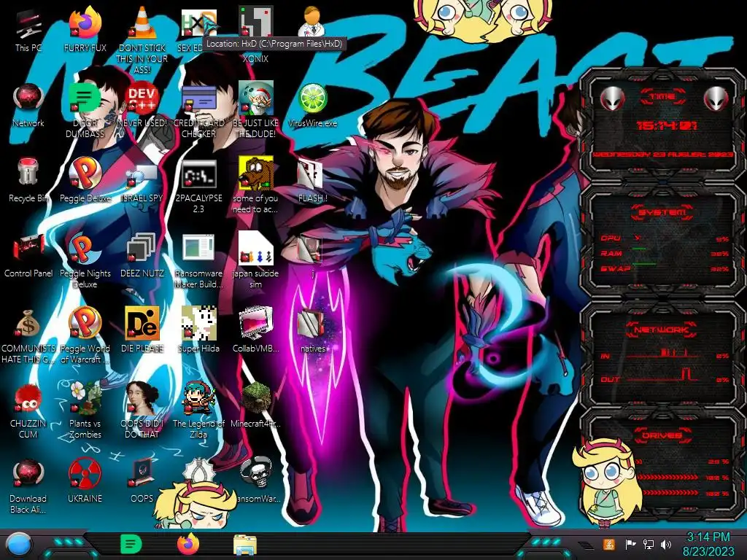Click the taskbar clock showing 3:14 PM

[x=708, y=544]
